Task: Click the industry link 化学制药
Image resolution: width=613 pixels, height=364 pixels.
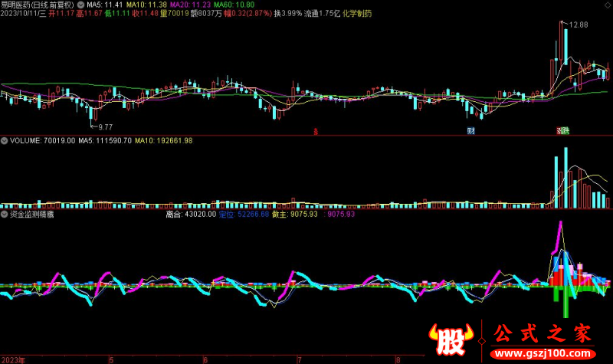Action: [x=357, y=13]
